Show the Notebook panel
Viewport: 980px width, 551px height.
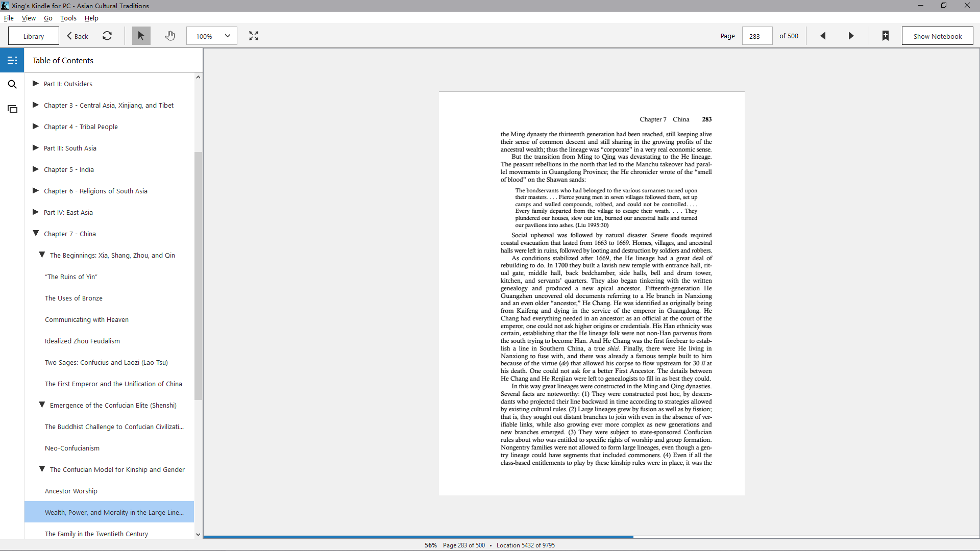pyautogui.click(x=937, y=36)
